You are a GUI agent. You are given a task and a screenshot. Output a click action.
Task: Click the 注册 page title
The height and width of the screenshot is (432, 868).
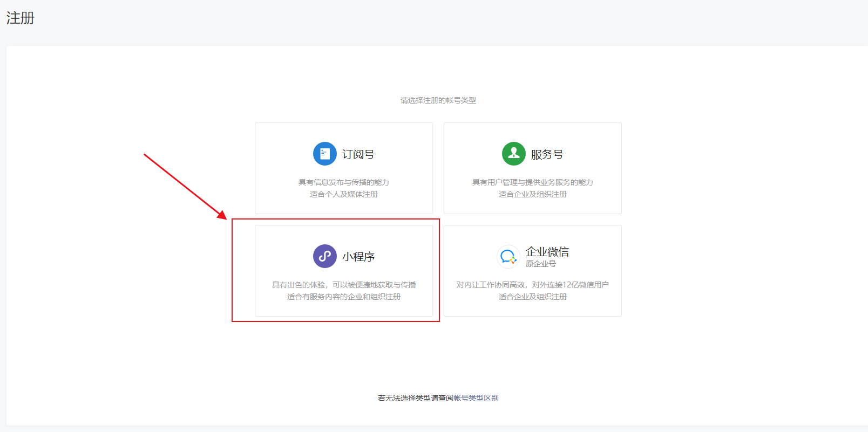[x=21, y=18]
